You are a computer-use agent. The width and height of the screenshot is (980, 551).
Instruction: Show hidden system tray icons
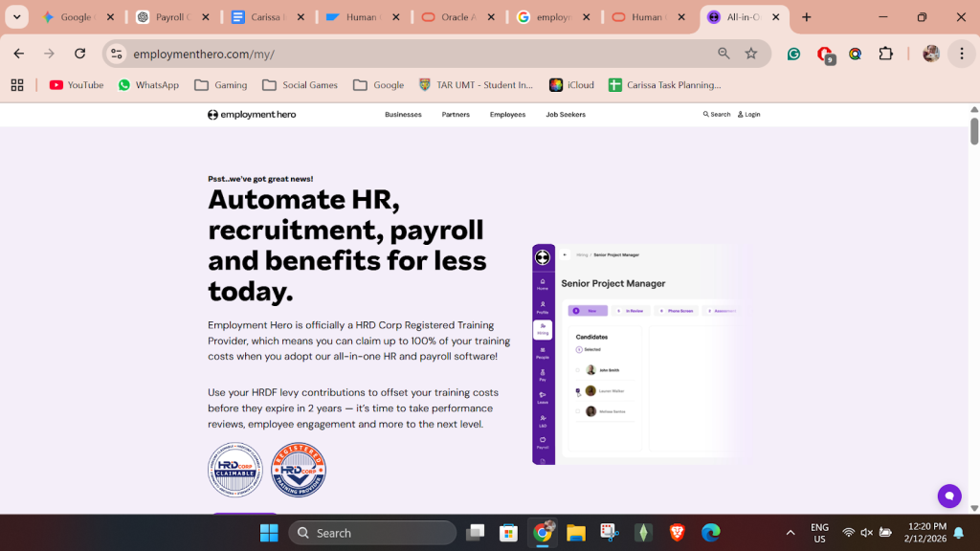point(790,533)
